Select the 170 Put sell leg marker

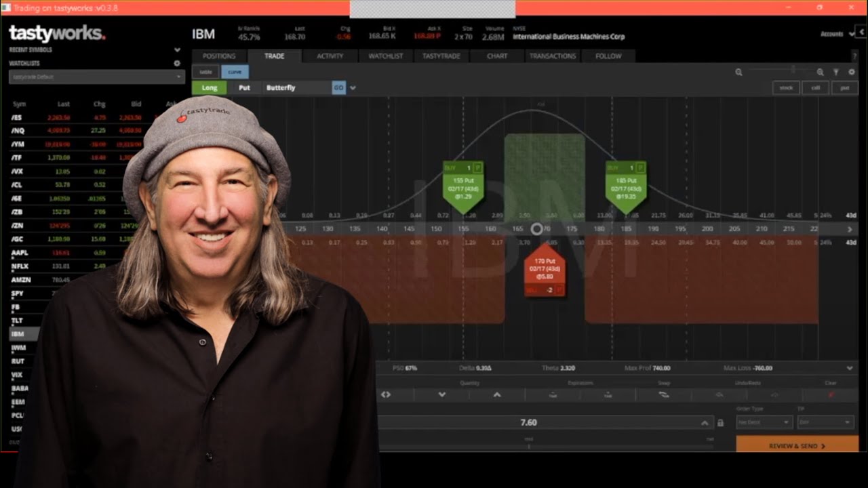click(545, 271)
